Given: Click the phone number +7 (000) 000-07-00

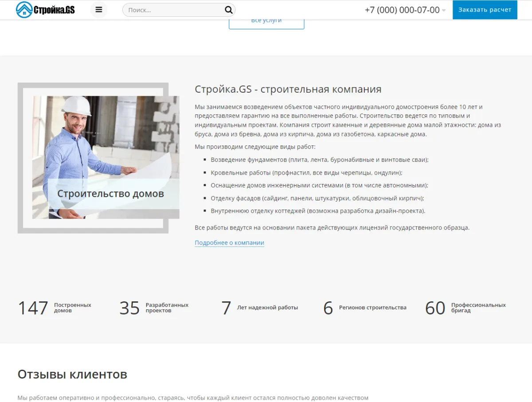Looking at the screenshot, I should pyautogui.click(x=402, y=10).
